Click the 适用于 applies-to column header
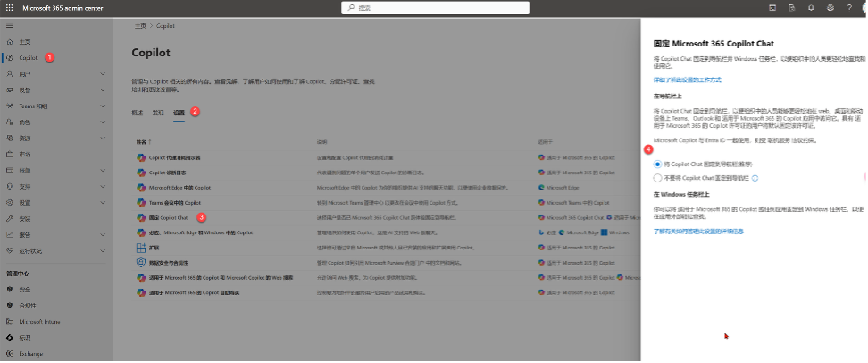This screenshot has width=868, height=363. (545, 142)
